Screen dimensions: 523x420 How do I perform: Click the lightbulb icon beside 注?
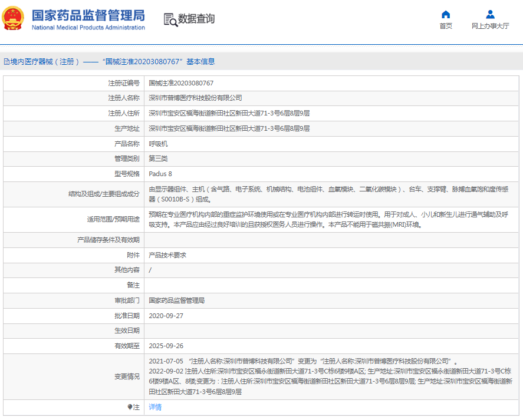[130, 407]
